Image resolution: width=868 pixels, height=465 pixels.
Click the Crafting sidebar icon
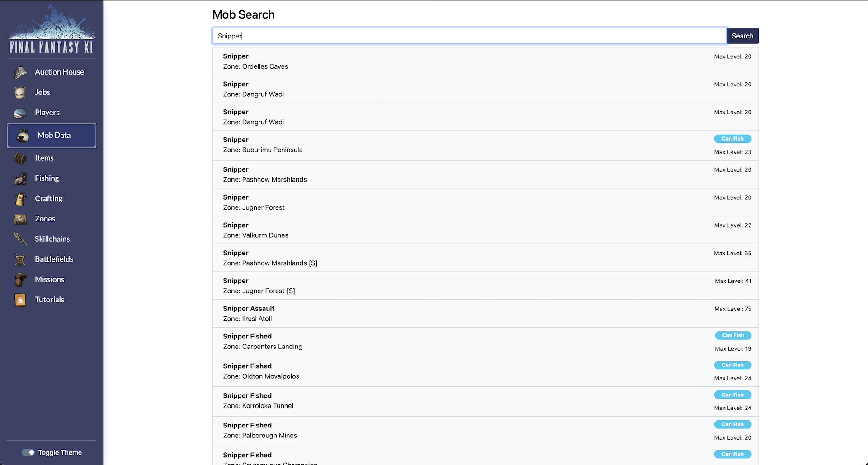[x=20, y=199]
